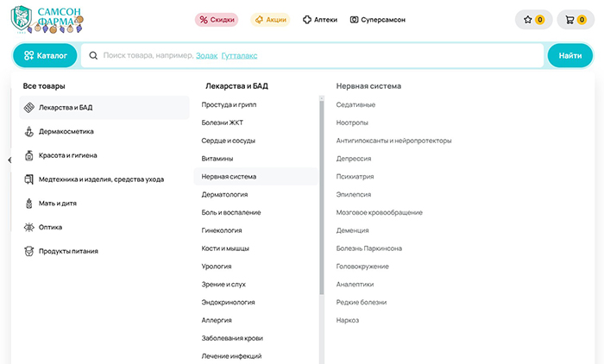This screenshot has width=604, height=364.
Task: Open the Скидки discounts page
Action: click(216, 19)
